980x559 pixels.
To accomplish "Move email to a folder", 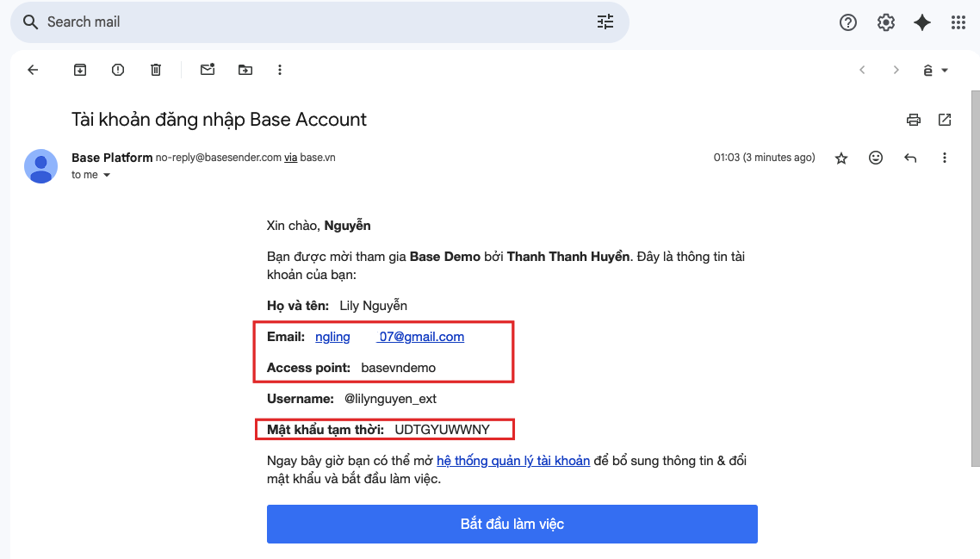I will pos(245,70).
